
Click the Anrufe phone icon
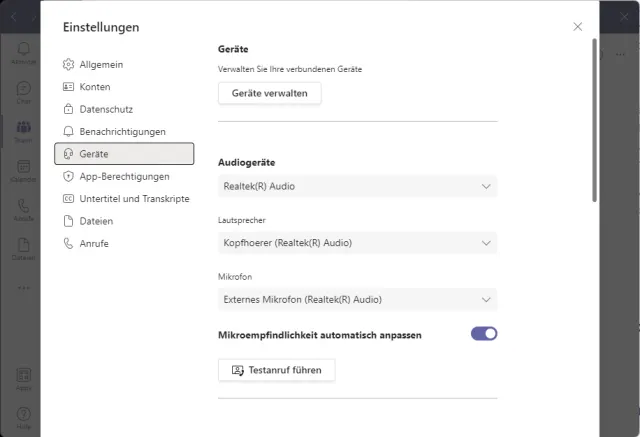(x=69, y=243)
